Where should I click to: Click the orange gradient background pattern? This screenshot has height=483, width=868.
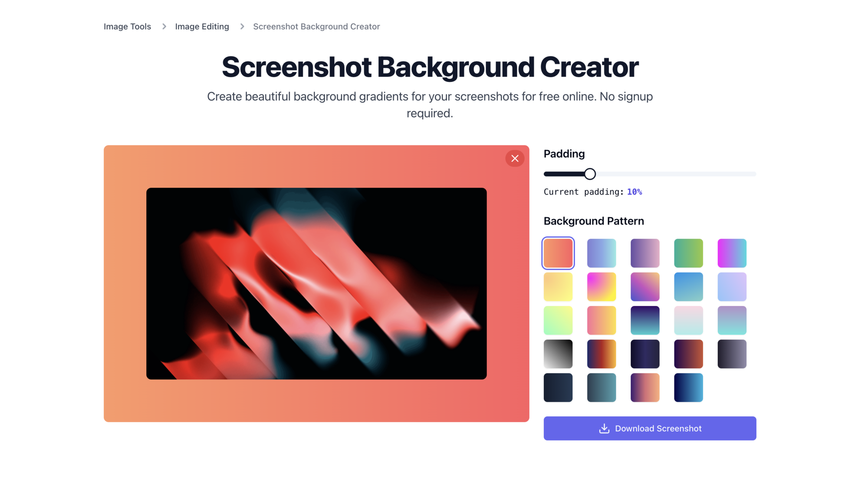tap(558, 251)
